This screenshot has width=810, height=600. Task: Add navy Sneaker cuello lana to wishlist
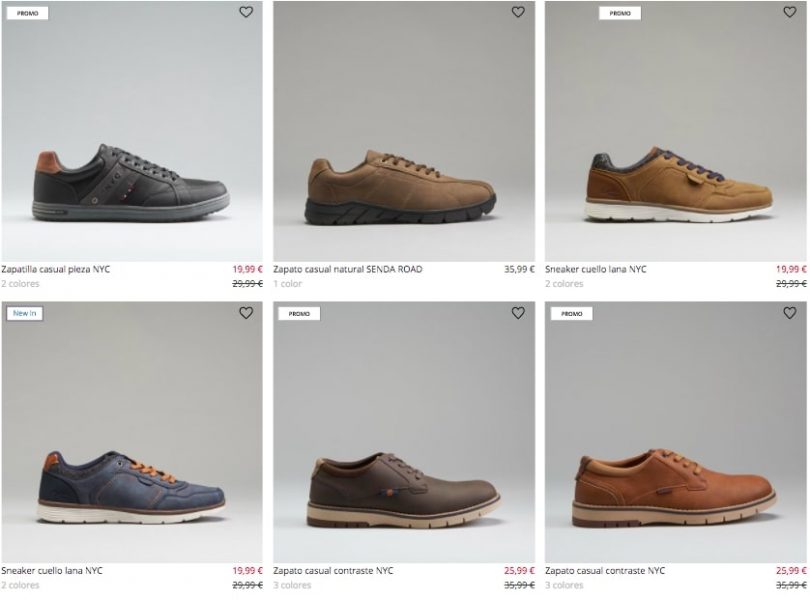(x=246, y=313)
